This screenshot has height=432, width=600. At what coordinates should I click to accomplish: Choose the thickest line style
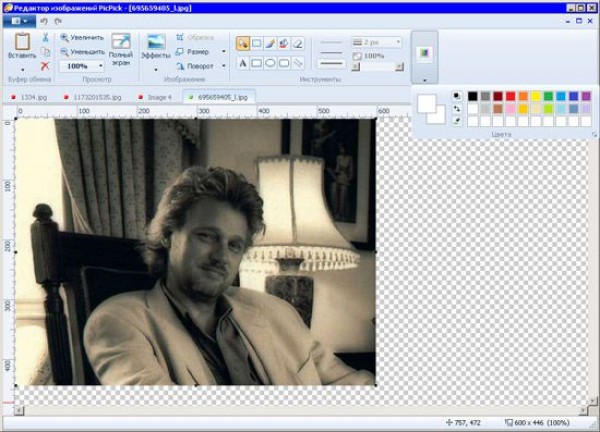click(331, 64)
